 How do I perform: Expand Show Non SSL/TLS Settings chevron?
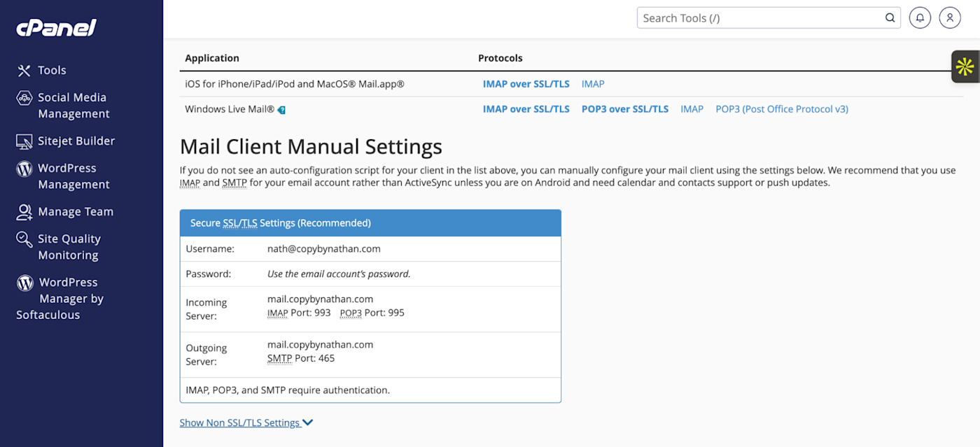(x=308, y=423)
